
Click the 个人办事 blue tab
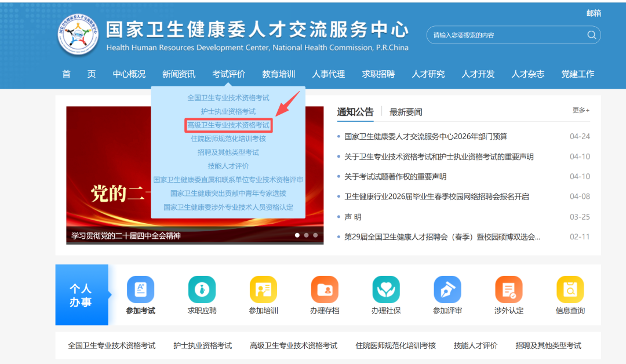(x=82, y=295)
